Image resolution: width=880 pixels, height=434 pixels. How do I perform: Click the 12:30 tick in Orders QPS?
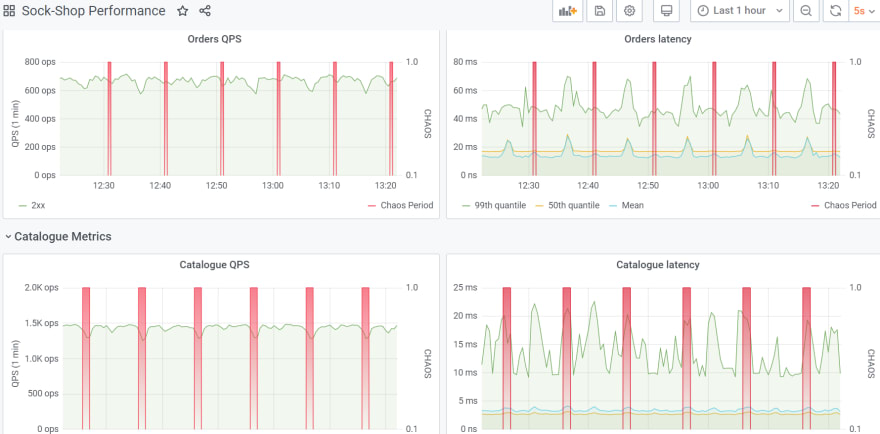point(104,186)
